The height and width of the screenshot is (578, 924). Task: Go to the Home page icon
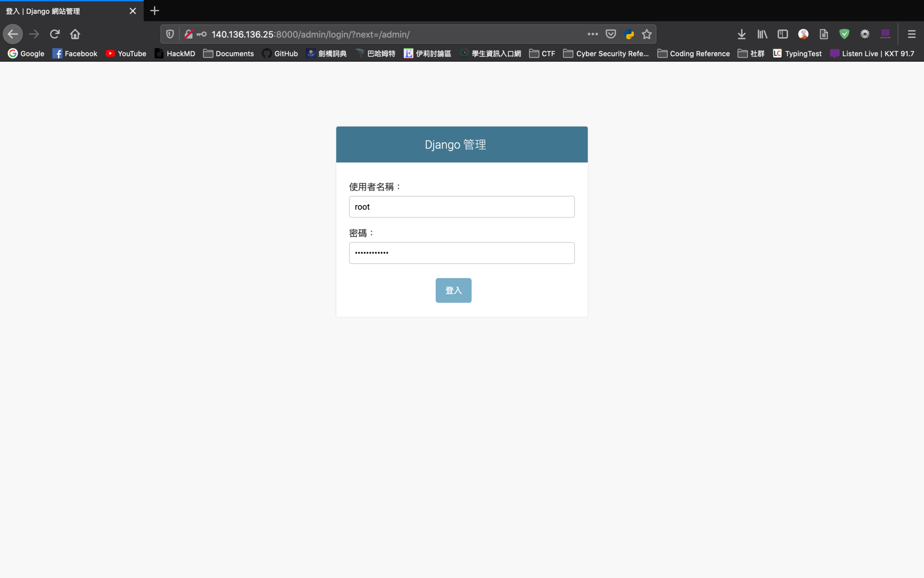[75, 34]
